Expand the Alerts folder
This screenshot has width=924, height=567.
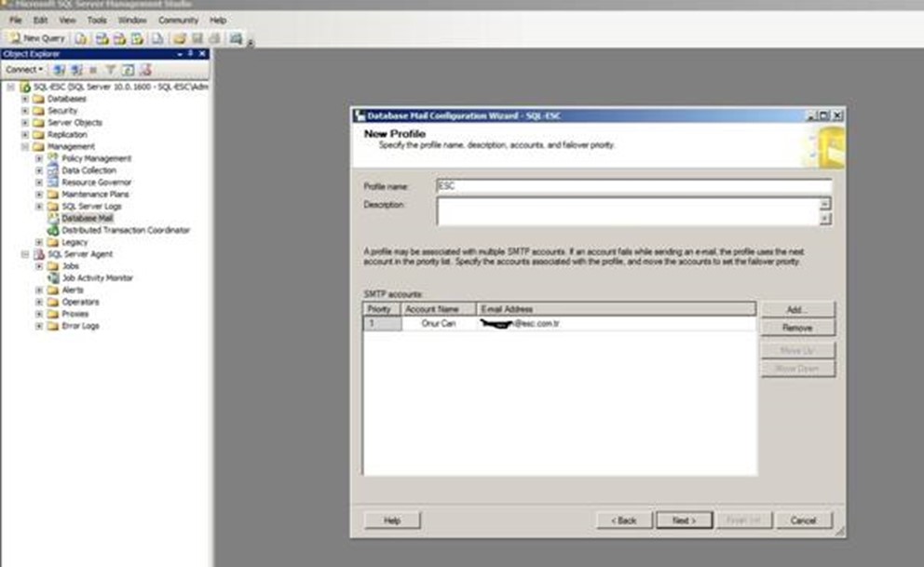coord(39,290)
